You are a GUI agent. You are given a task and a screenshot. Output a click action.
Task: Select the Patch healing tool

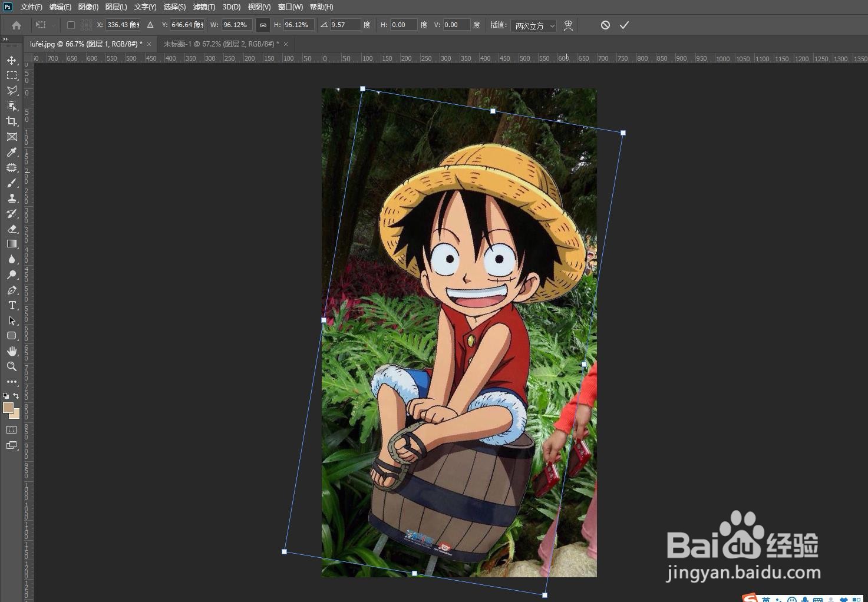12,167
